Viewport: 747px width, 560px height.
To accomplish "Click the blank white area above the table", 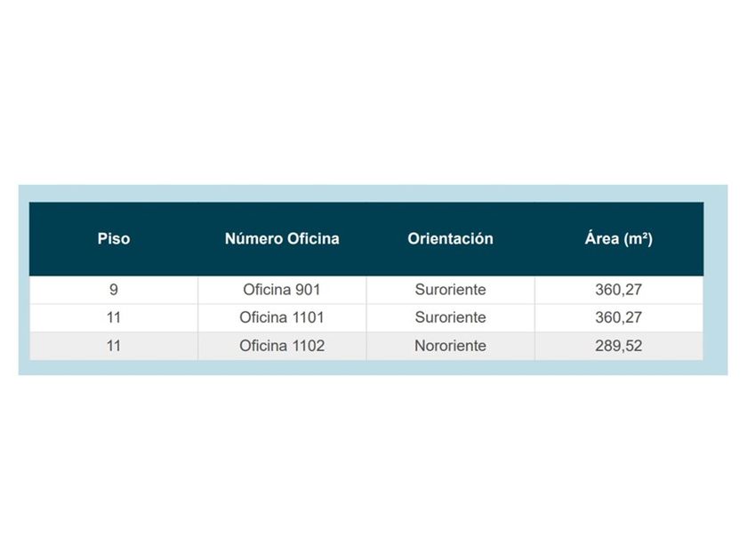I will (373, 89).
